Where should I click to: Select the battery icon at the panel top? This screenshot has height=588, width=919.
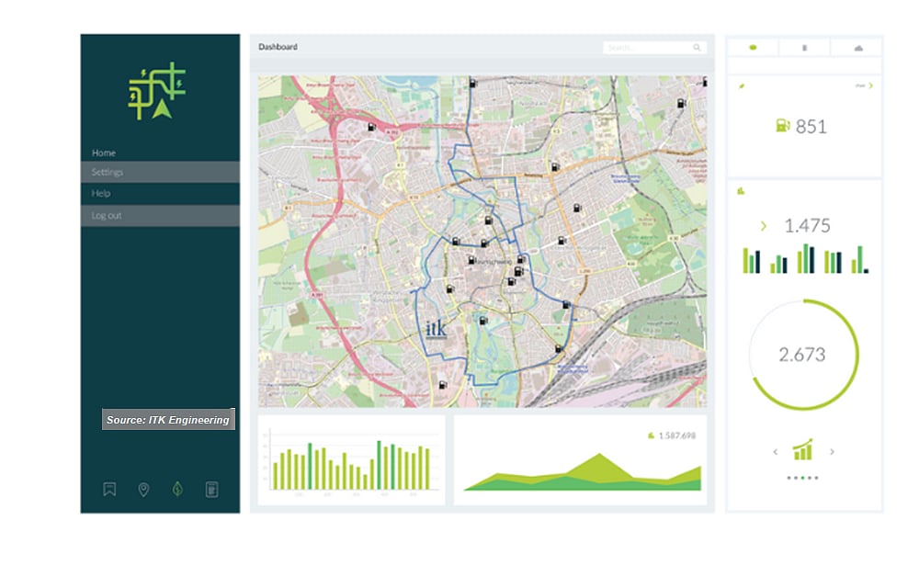point(805,47)
